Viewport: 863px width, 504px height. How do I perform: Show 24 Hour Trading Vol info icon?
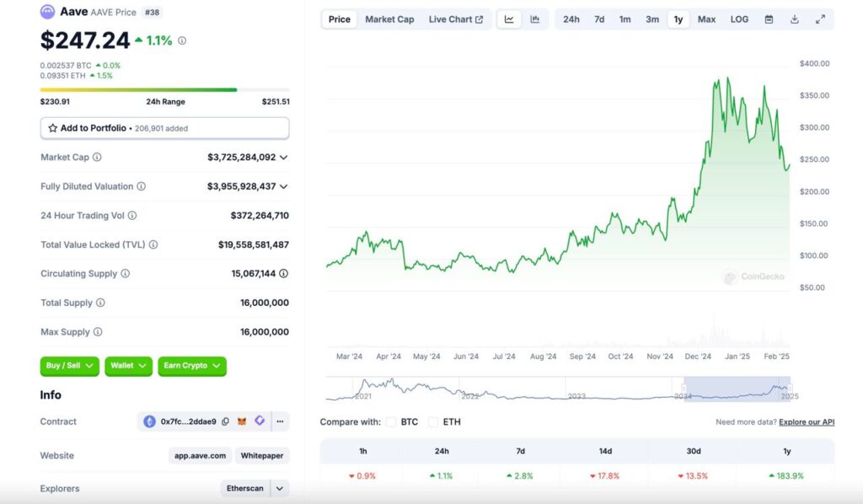132,216
